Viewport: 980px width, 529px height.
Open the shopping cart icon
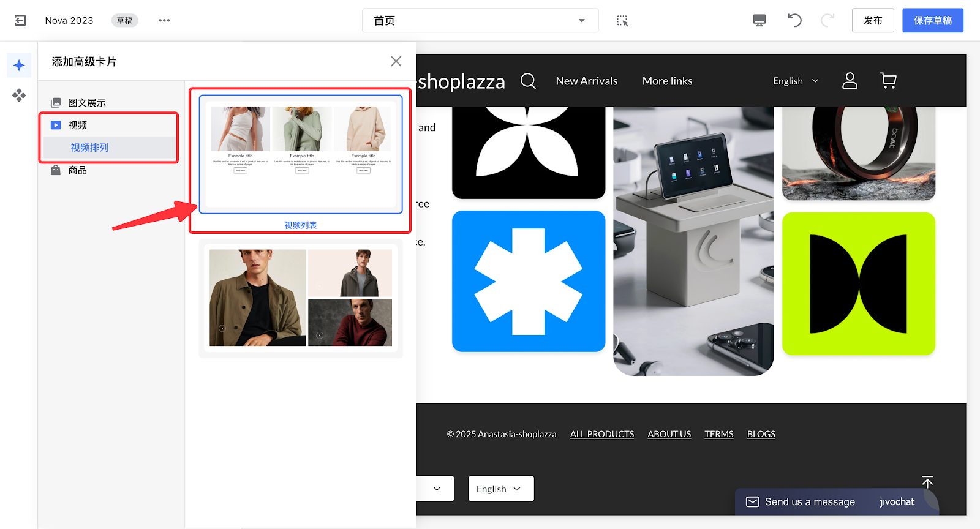point(888,81)
